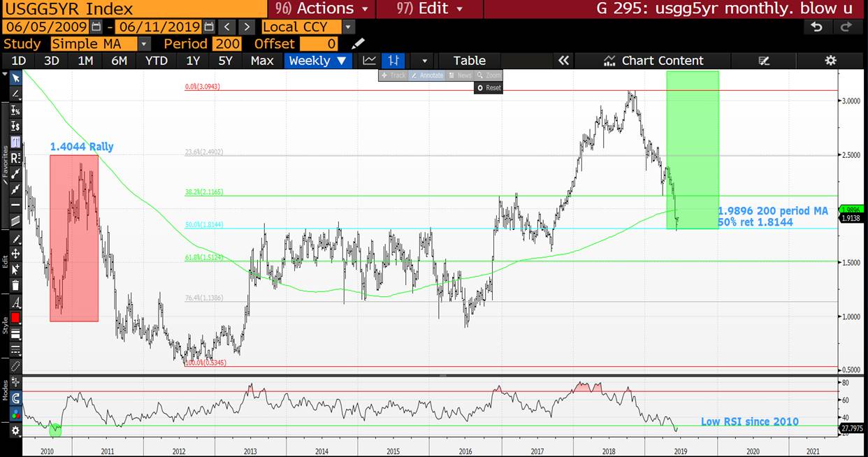Open start date calendar picker icon
The image size is (868, 457).
[x=96, y=27]
